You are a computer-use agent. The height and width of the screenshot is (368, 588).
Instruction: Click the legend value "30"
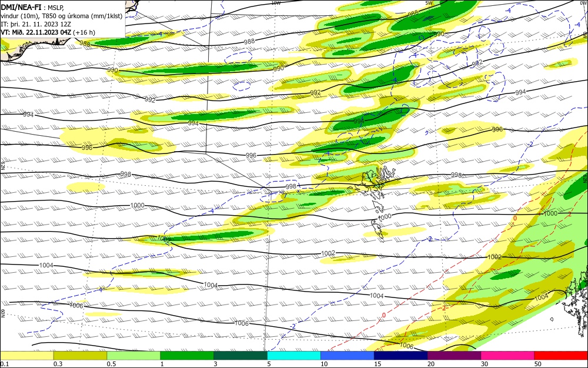click(x=485, y=364)
